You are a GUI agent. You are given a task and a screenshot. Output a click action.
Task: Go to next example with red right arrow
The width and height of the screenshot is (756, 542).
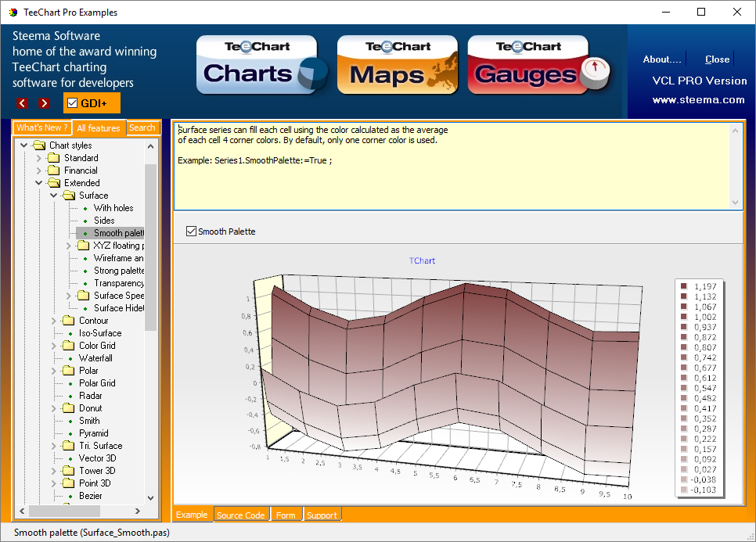pyautogui.click(x=44, y=103)
